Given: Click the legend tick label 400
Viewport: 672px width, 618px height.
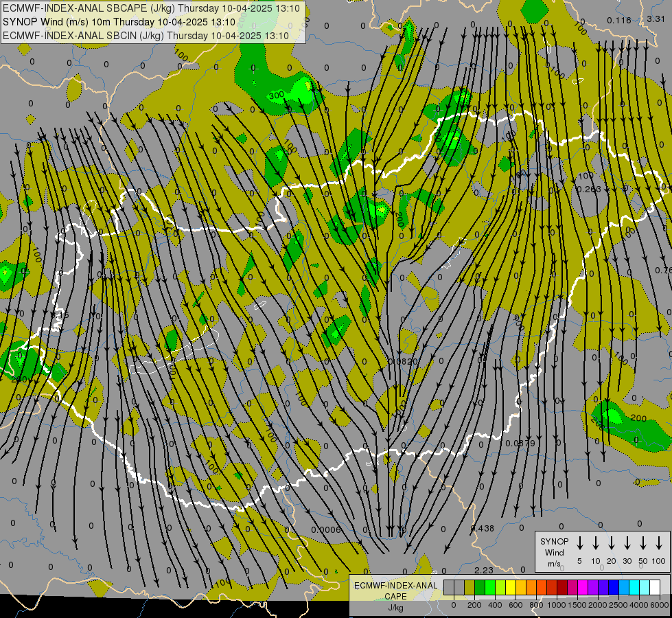Looking at the screenshot, I should (495, 605).
